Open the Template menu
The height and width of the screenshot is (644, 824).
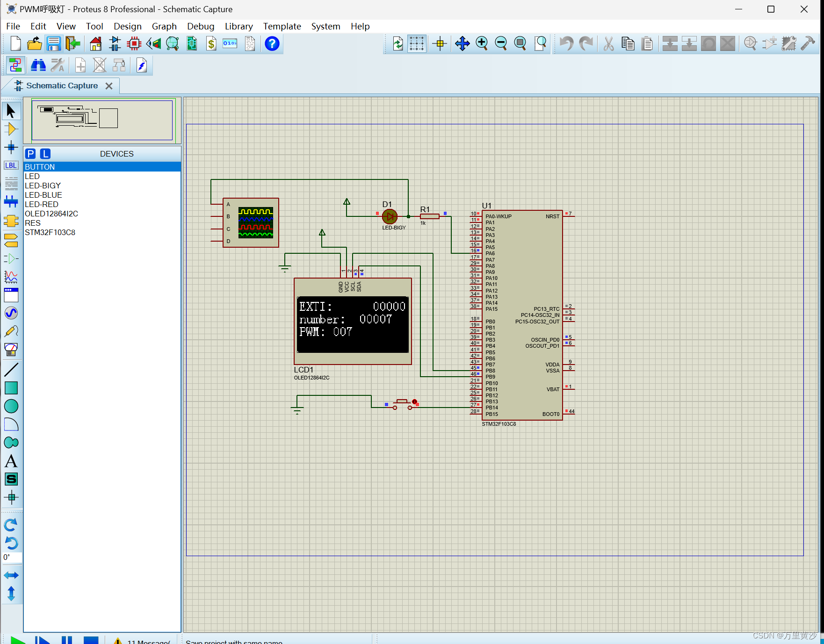pos(282,26)
